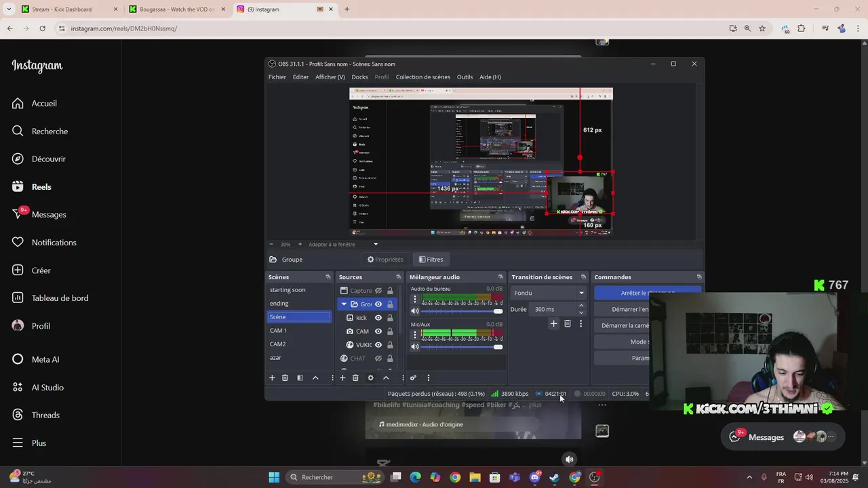Unlock the CAM source
Image resolution: width=868 pixels, height=488 pixels.
(x=390, y=331)
